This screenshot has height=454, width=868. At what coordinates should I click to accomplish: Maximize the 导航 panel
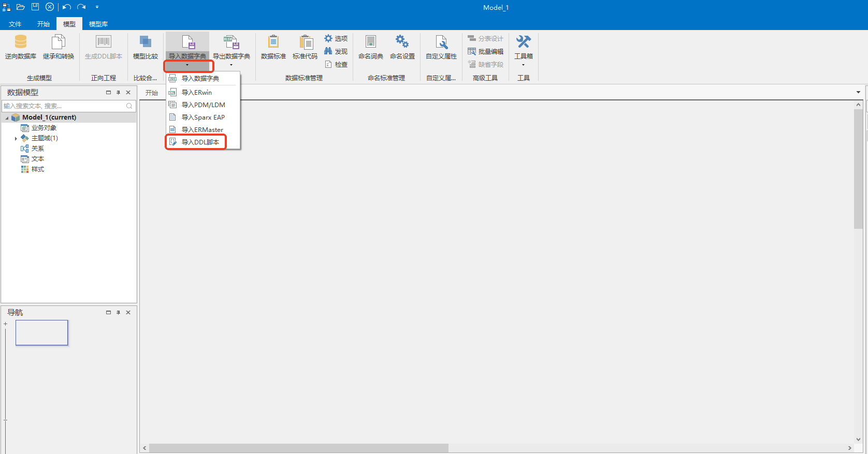108,313
